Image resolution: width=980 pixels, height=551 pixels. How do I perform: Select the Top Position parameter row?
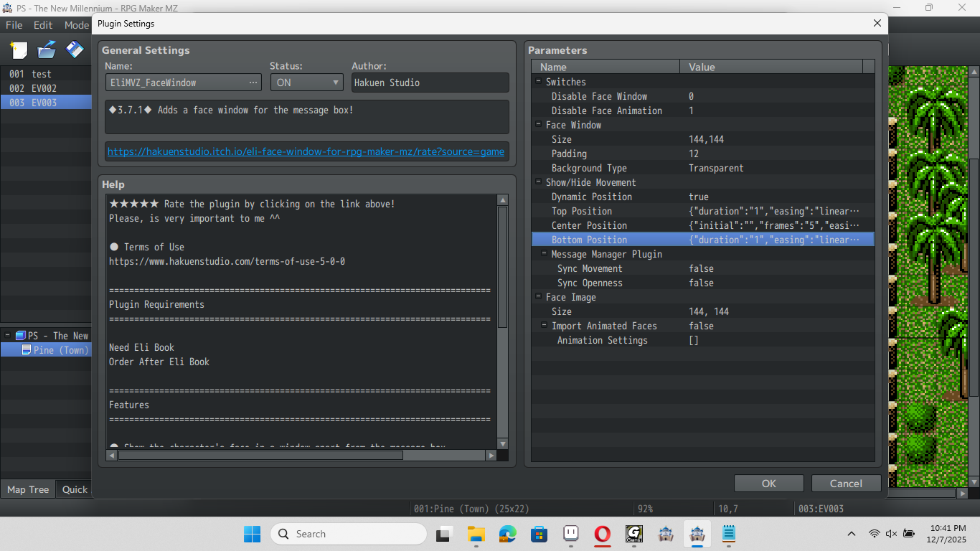tap(703, 211)
